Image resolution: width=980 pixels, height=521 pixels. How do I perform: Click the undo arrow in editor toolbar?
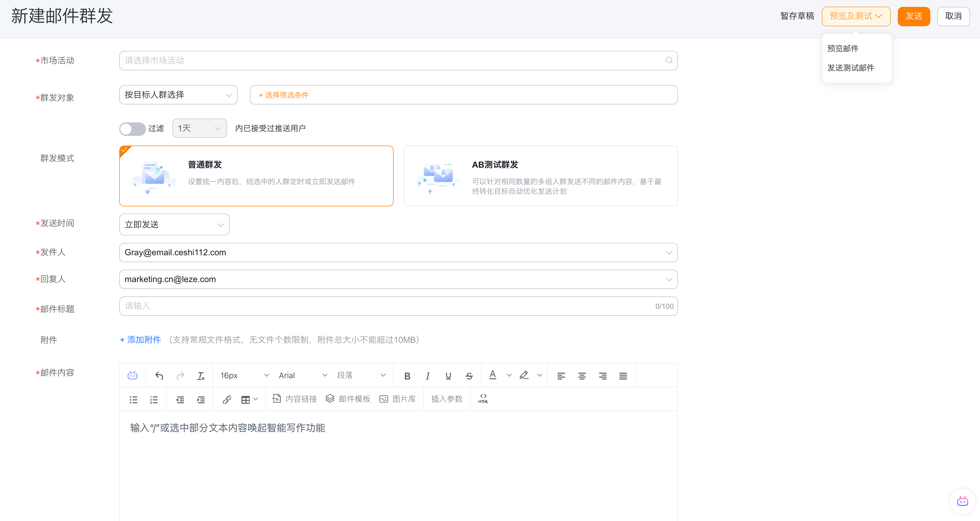click(159, 376)
